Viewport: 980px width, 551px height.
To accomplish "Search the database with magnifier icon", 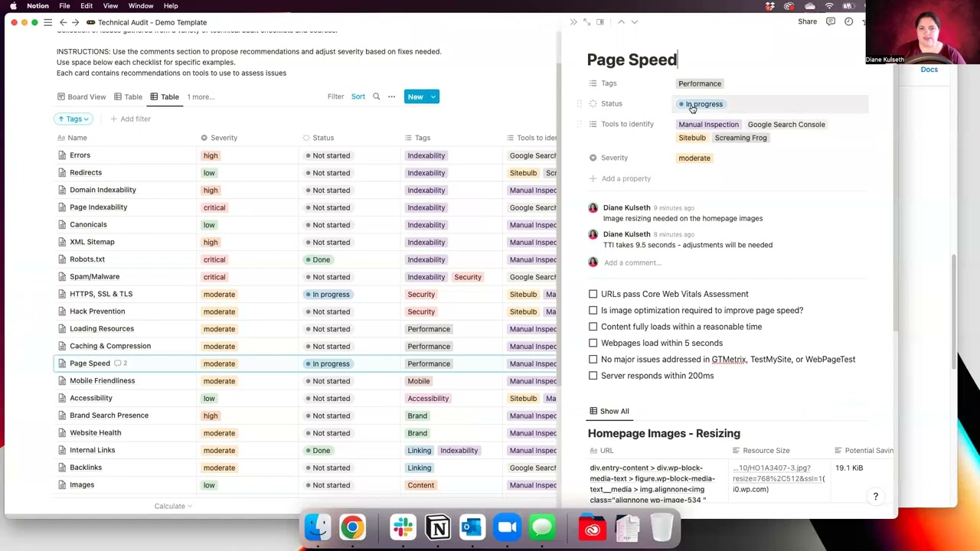I will pos(376,97).
